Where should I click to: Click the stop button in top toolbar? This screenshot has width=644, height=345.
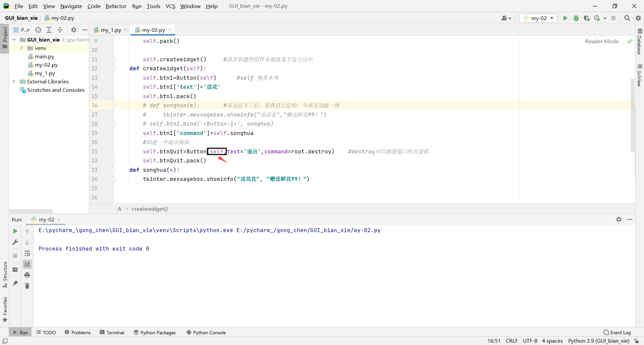[613, 18]
